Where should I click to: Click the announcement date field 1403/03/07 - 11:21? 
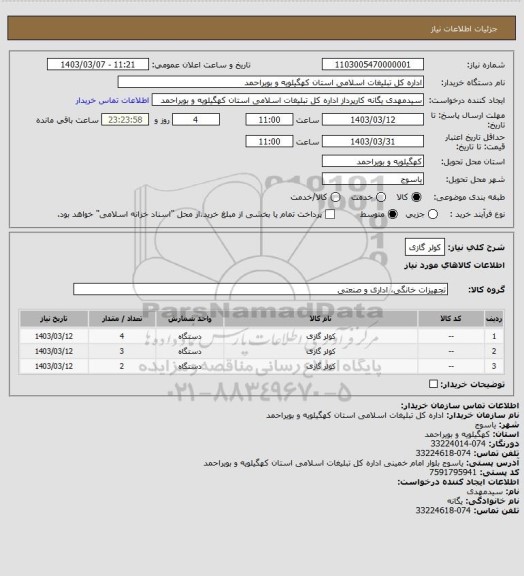(98, 64)
